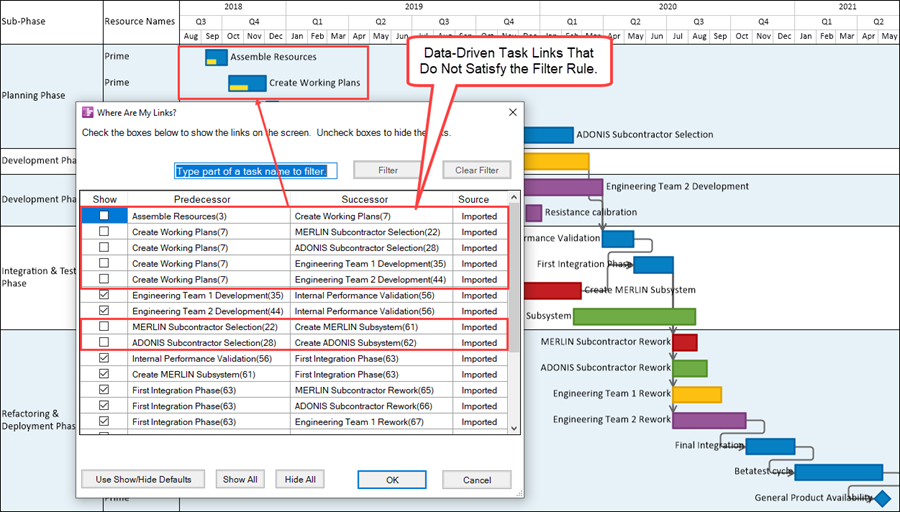Select the Final Integration blue bar
The height and width of the screenshot is (512, 900).
770,446
